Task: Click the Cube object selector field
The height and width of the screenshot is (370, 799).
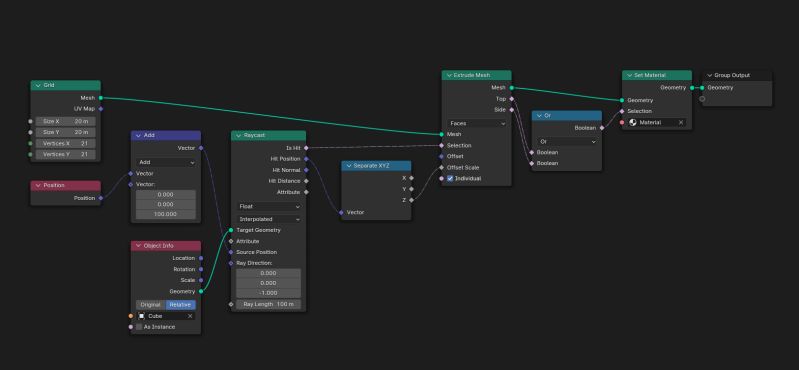Action: (166, 316)
